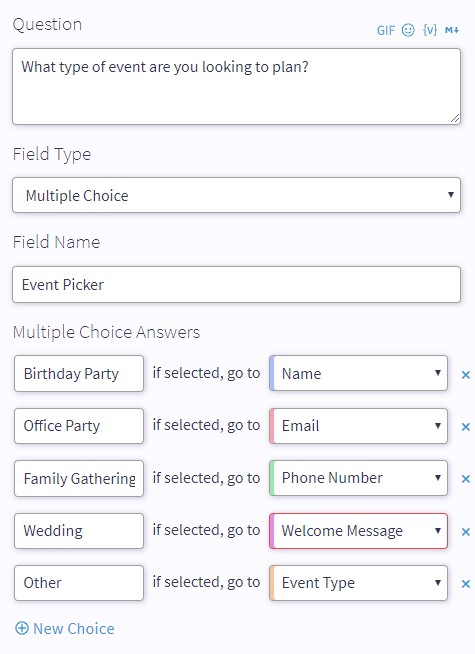Screen dimensions: 475x654
Task: Insert a GIF into the question
Action: tap(385, 30)
